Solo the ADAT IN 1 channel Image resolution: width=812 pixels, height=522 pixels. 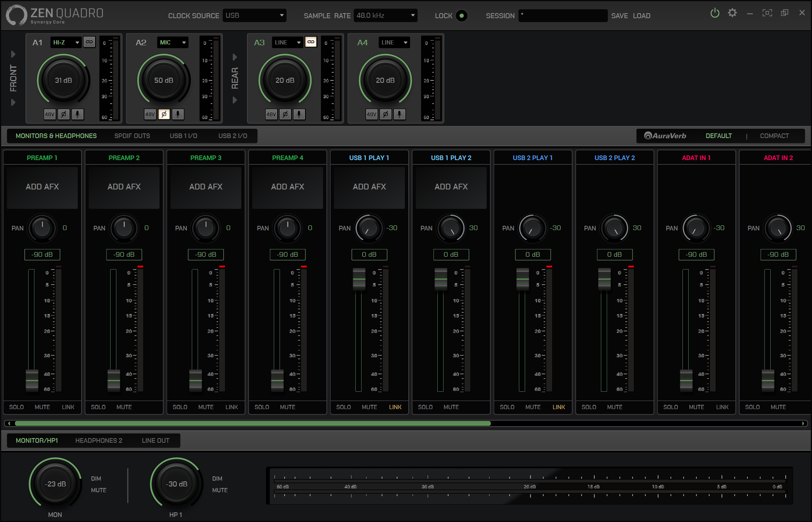(x=670, y=407)
